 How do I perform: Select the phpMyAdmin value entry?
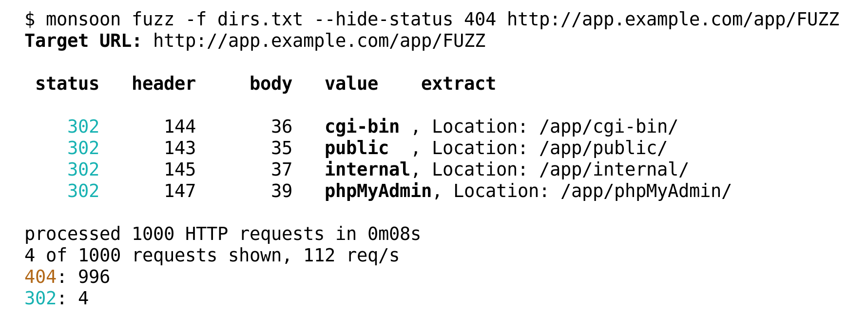[378, 191]
